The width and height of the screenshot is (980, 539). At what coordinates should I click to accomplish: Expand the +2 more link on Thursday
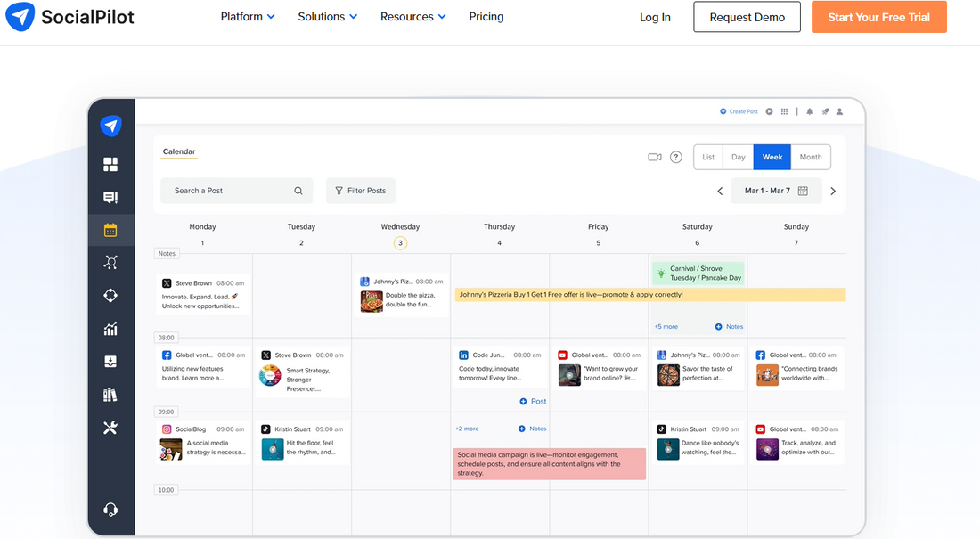pos(467,429)
